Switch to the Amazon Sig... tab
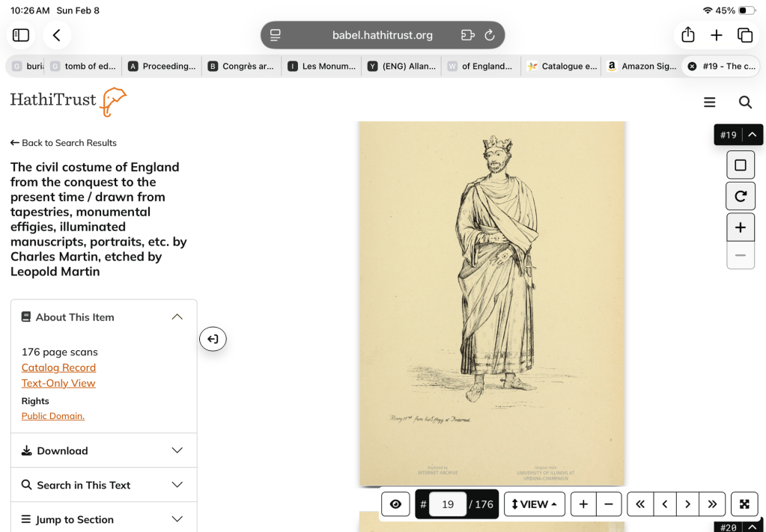The width and height of the screenshot is (766, 532). point(641,66)
